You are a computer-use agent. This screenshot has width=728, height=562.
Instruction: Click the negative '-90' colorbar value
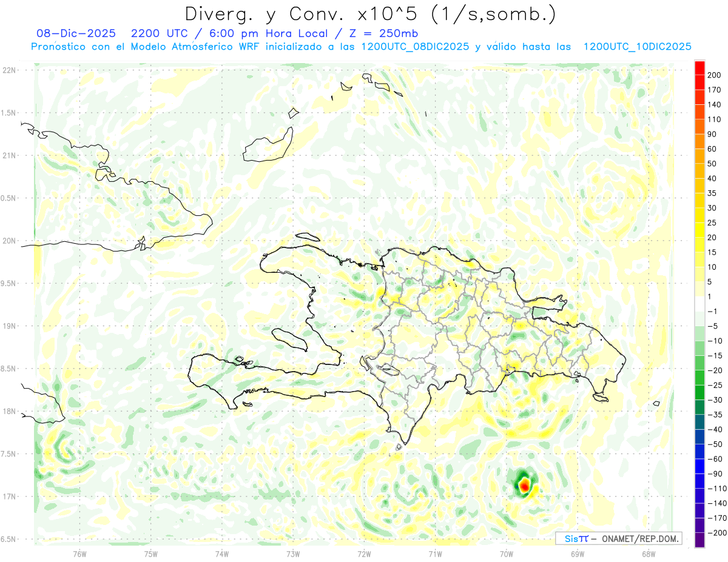tap(715, 474)
